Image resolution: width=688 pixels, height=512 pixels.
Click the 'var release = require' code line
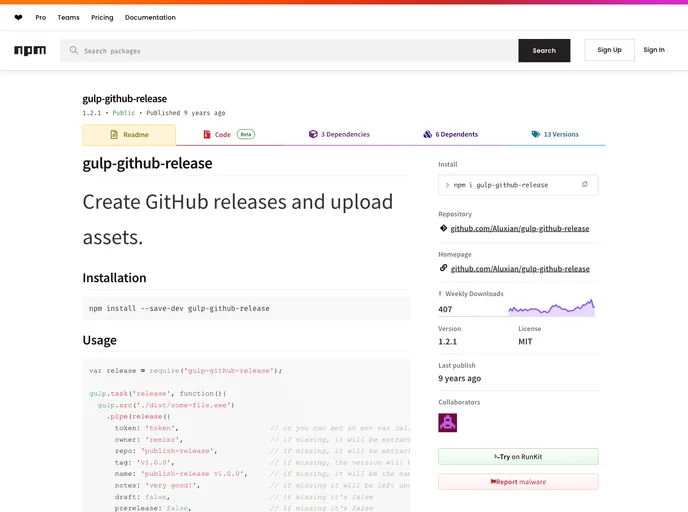click(x=185, y=371)
